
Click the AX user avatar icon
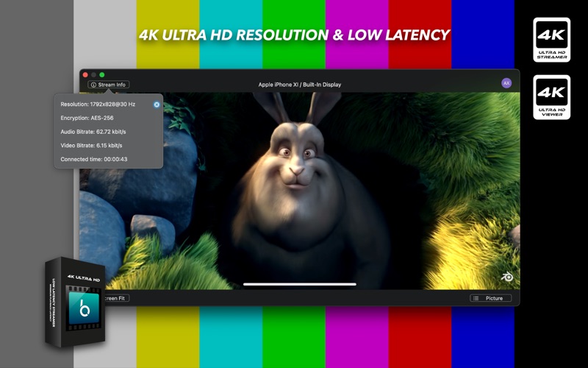(x=506, y=83)
